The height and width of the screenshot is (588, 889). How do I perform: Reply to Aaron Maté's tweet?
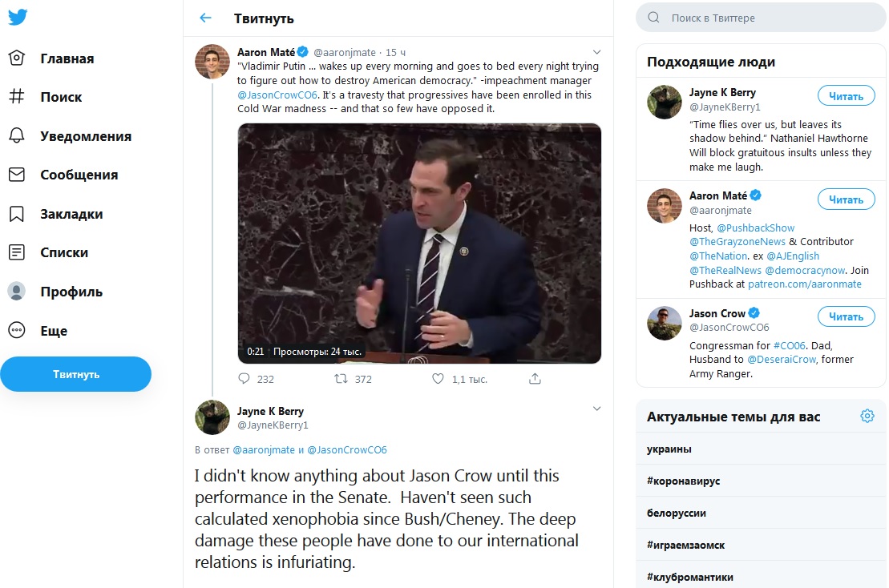tap(244, 379)
